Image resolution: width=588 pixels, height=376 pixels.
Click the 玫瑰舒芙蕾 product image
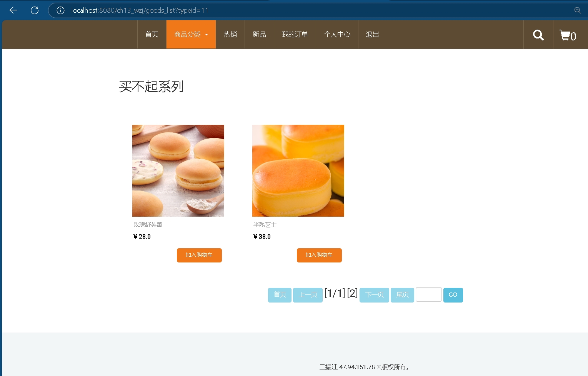pos(178,170)
